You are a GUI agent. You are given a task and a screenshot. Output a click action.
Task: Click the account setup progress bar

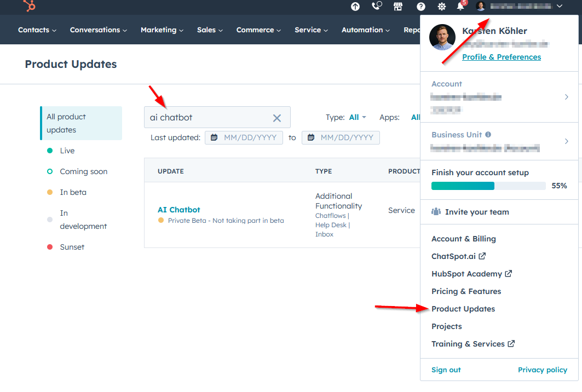click(488, 186)
